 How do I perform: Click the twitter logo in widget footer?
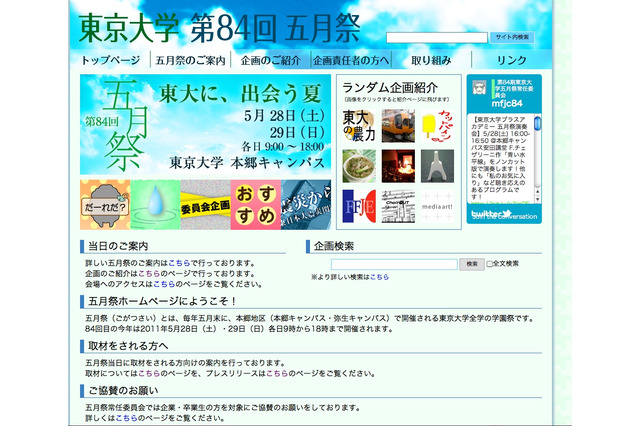click(x=491, y=214)
